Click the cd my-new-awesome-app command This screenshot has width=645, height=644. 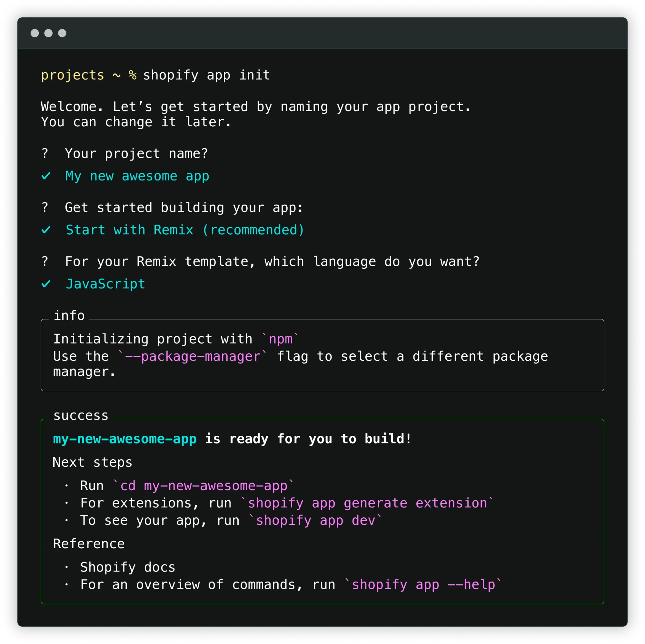tap(203, 485)
